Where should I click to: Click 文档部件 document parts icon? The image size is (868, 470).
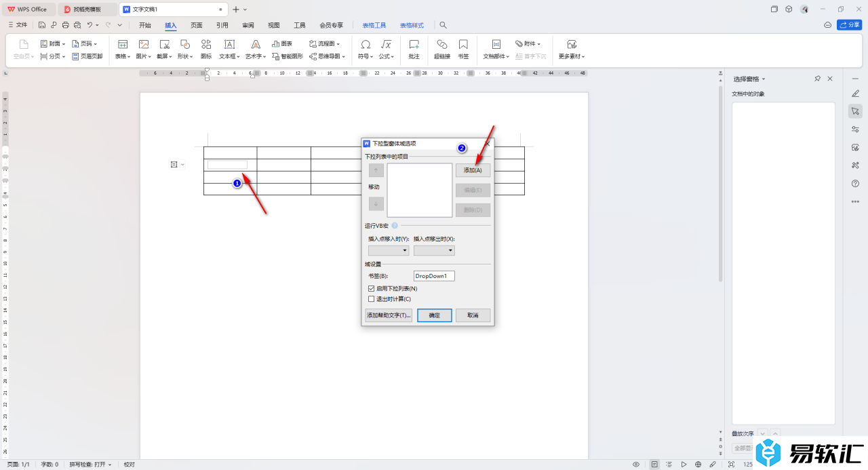[496, 44]
